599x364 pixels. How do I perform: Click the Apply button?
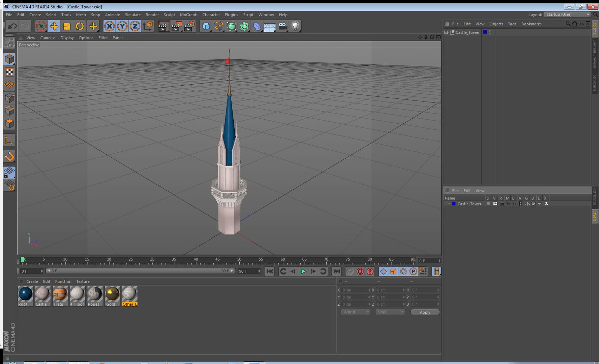(425, 312)
